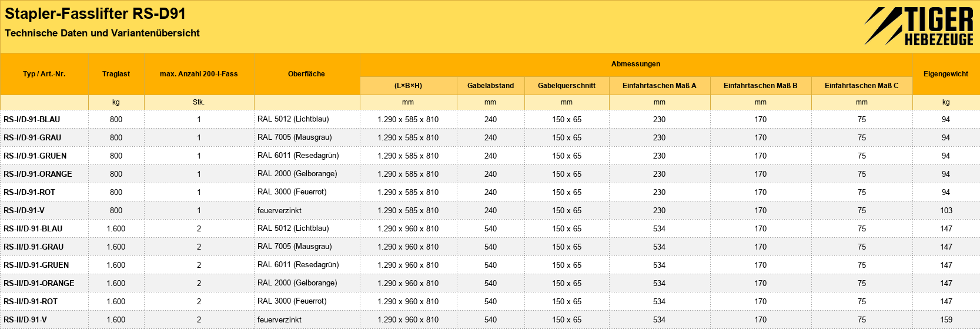Click the Tiger Hebezeuge logo
Viewport: 980px width, 333px height.
click(x=919, y=26)
